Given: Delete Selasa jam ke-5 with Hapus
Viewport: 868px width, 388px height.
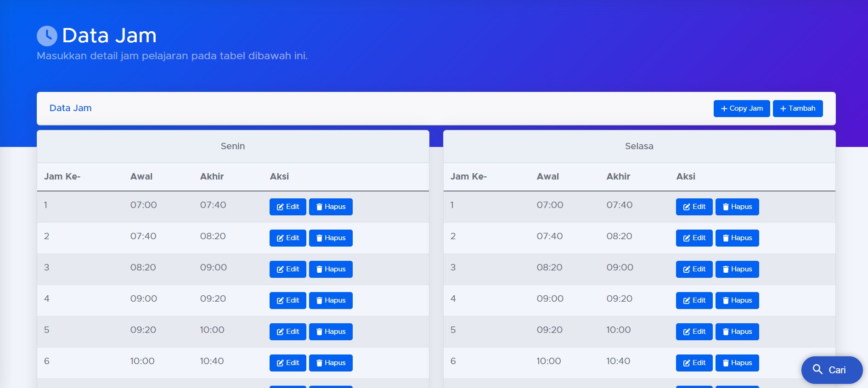Looking at the screenshot, I should tap(737, 332).
